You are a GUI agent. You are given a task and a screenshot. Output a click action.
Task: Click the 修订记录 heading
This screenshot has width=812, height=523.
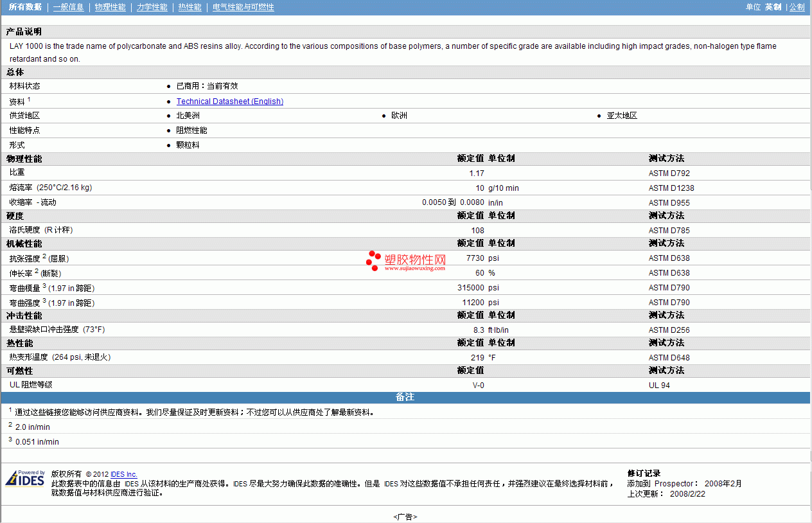click(x=644, y=474)
